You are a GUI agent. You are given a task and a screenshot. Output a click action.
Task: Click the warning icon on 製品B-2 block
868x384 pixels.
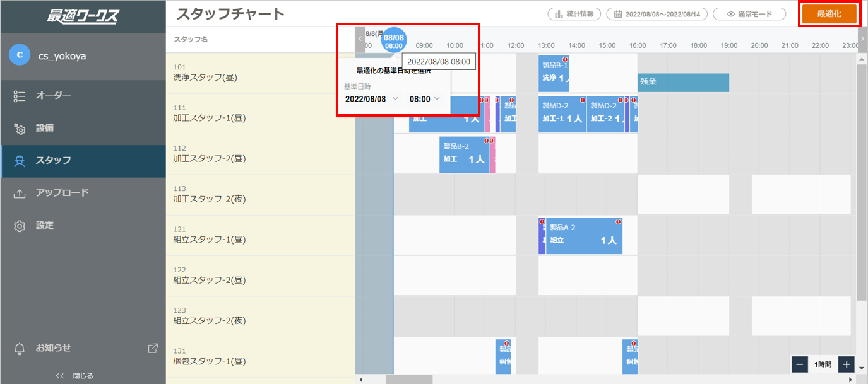tap(486, 141)
